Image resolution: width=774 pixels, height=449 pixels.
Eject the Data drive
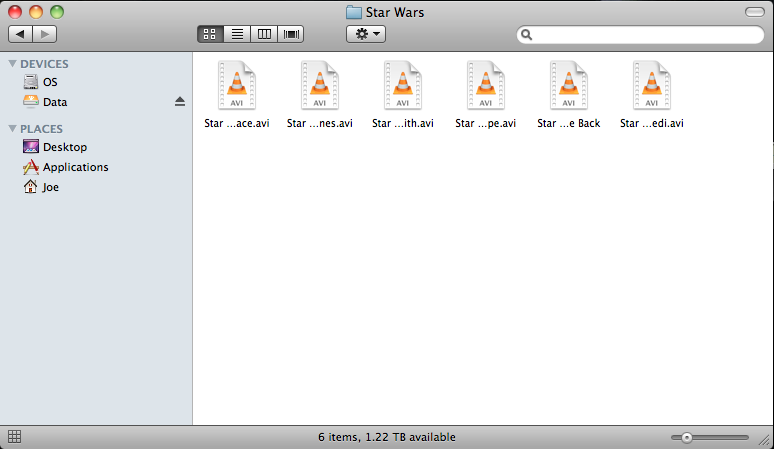(x=180, y=102)
